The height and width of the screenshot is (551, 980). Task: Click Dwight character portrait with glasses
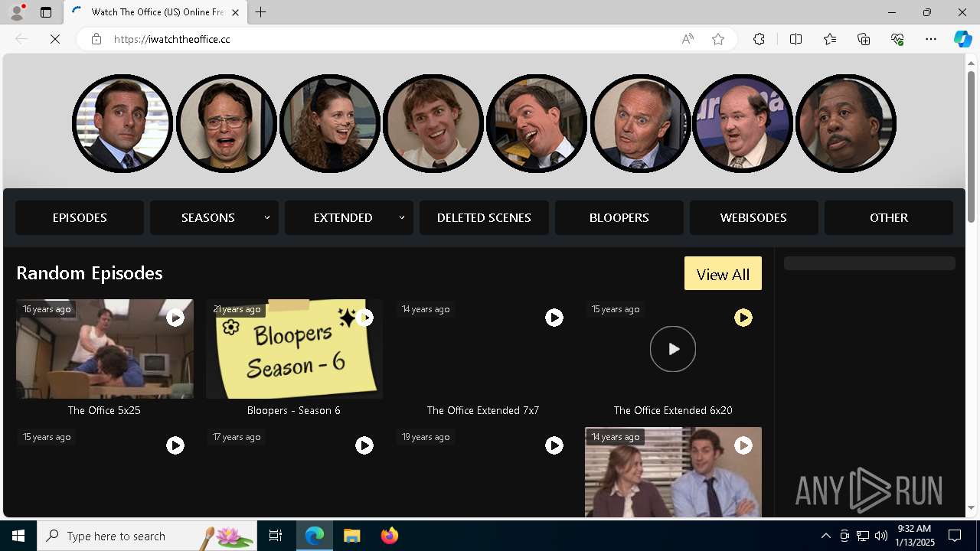point(227,123)
